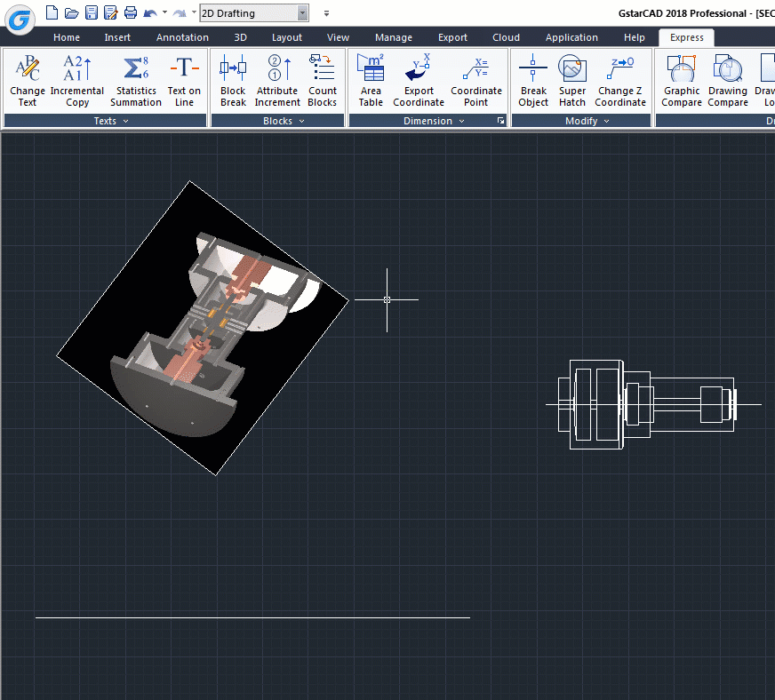Use the Attribute Increment tool
This screenshot has height=700, width=775.
tap(276, 80)
